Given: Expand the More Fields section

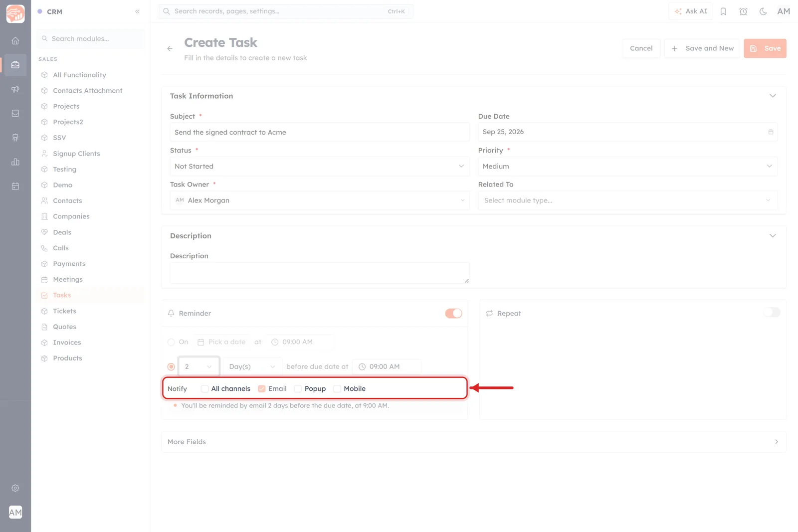Looking at the screenshot, I should click(x=474, y=442).
